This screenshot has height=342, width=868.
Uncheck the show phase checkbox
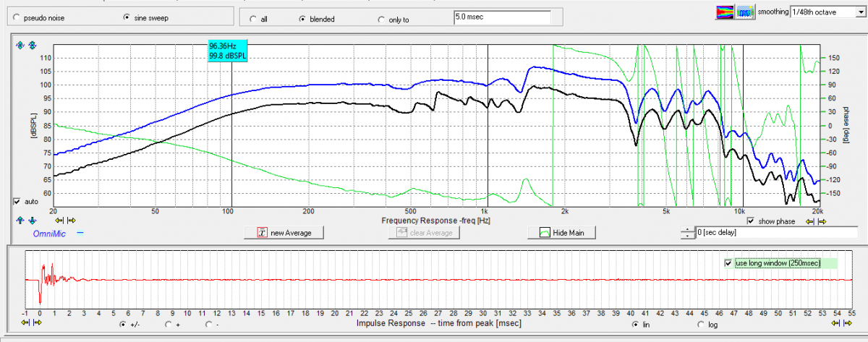coord(751,221)
